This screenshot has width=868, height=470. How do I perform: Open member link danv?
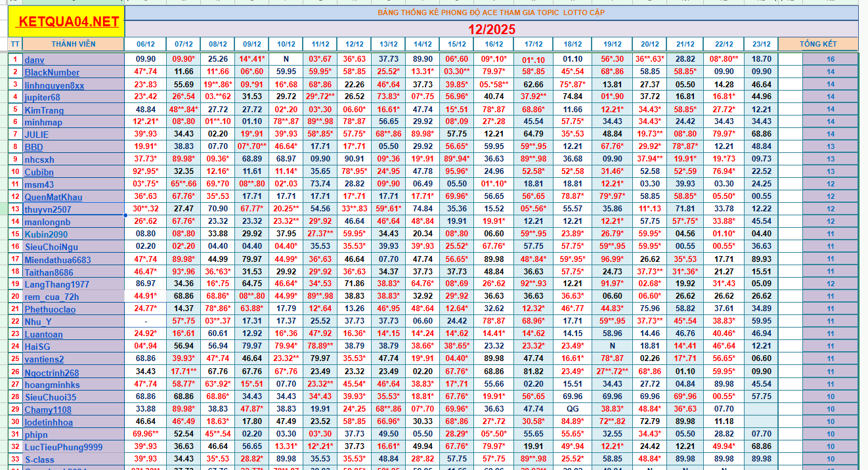tap(34, 60)
